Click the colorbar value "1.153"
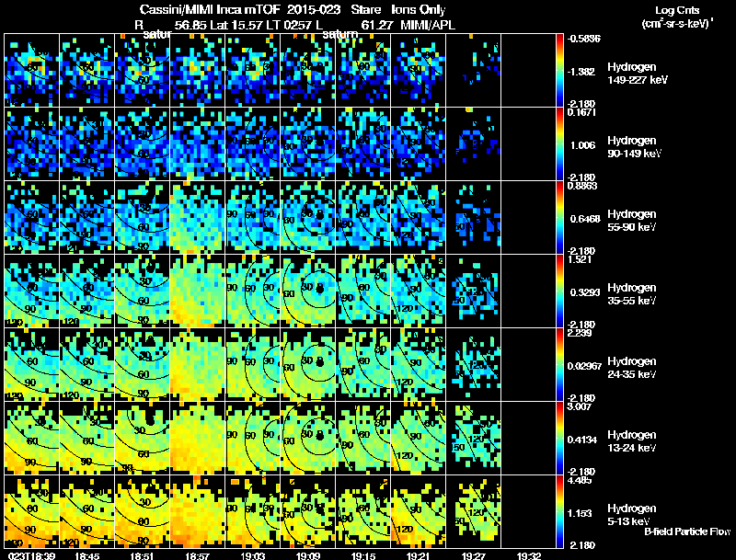The width and height of the screenshot is (736, 560). click(x=581, y=514)
